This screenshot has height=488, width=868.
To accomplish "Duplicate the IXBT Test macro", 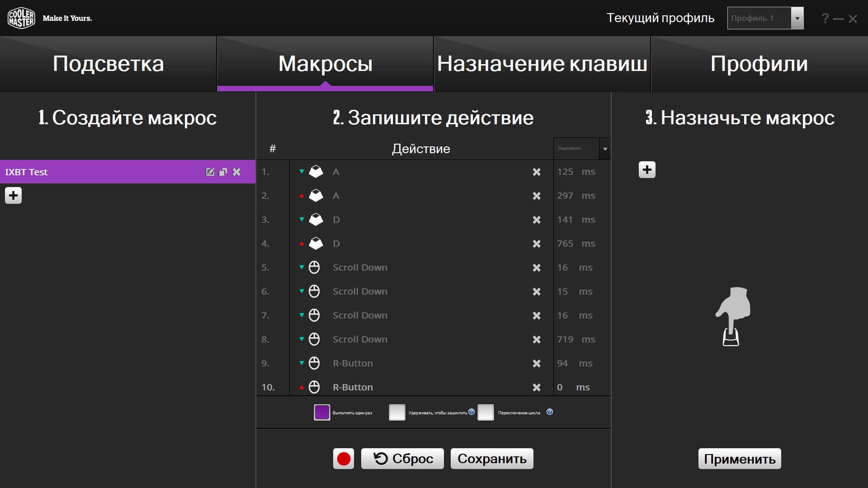I will pyautogui.click(x=223, y=172).
